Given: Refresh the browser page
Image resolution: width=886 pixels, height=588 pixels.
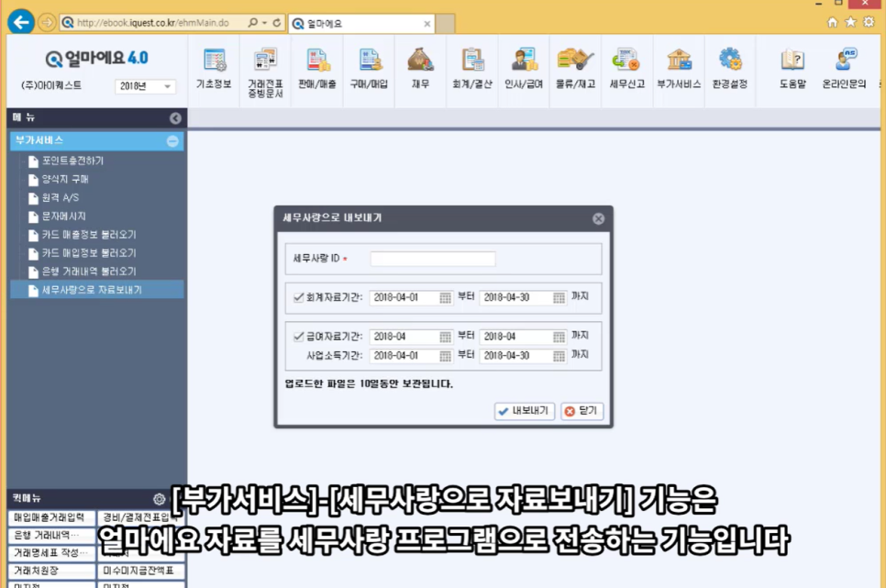Looking at the screenshot, I should [277, 23].
